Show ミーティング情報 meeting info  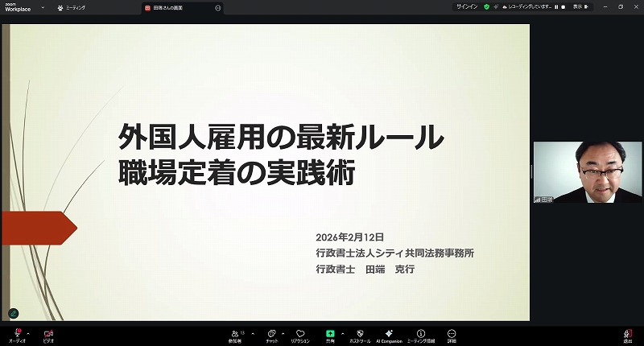tap(420, 334)
